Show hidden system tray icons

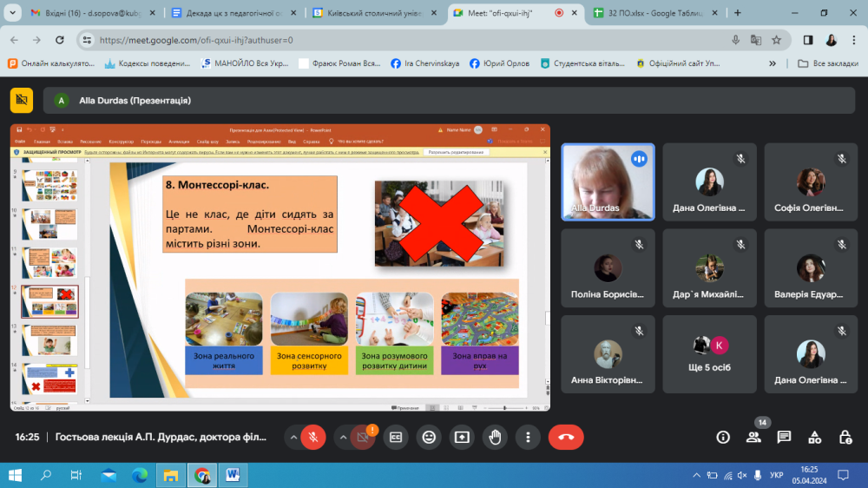[x=696, y=475]
